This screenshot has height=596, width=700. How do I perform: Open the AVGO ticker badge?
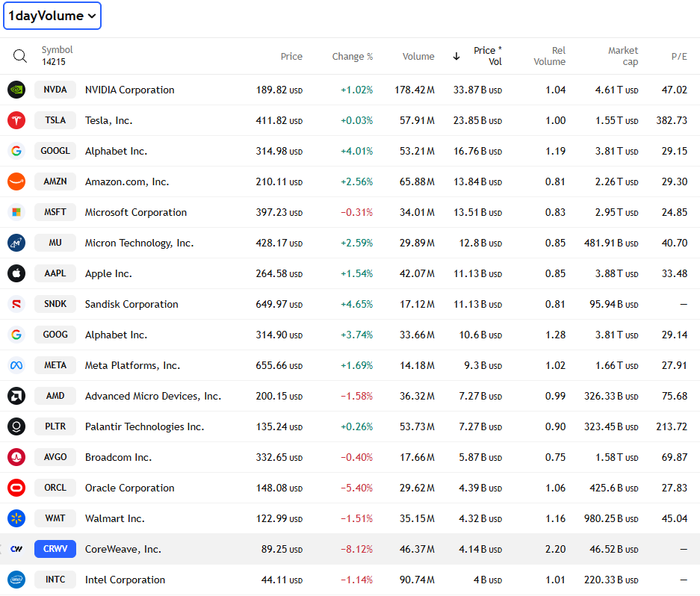pos(55,457)
